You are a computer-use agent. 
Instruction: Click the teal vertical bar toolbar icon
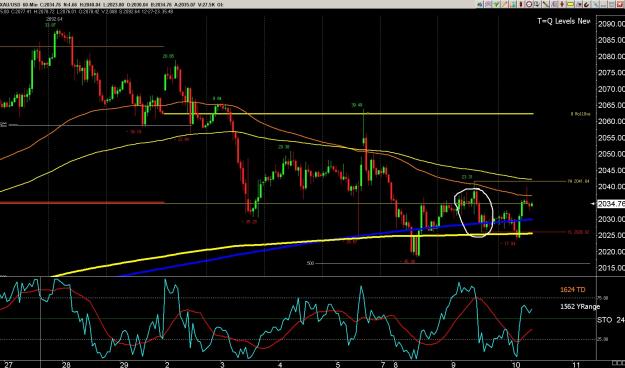[x=512, y=4]
